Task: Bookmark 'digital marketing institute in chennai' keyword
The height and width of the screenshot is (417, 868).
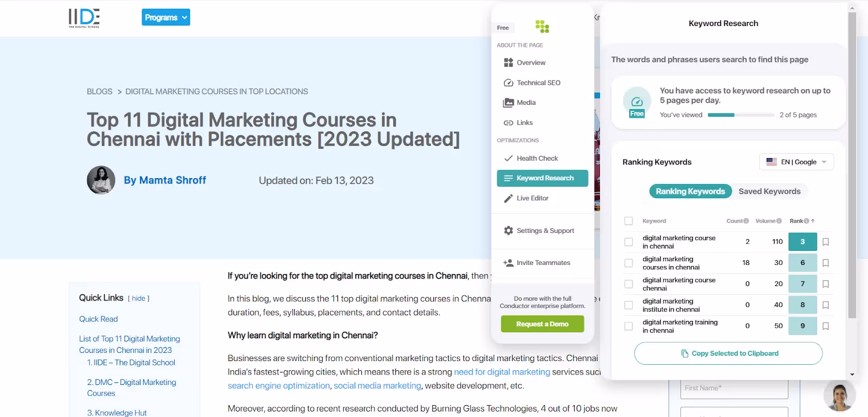Action: [x=826, y=305]
